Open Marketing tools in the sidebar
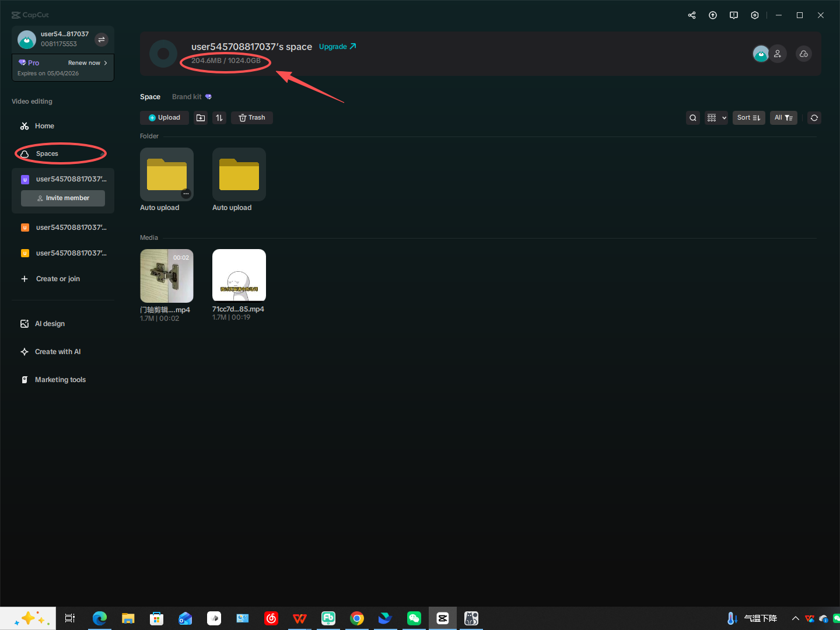Screen dimensions: 840x630 63,380
